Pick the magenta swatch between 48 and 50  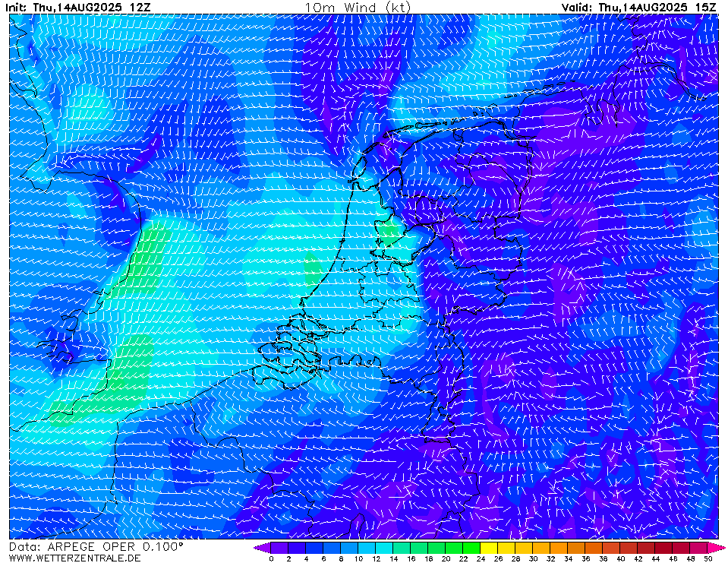coord(698,548)
